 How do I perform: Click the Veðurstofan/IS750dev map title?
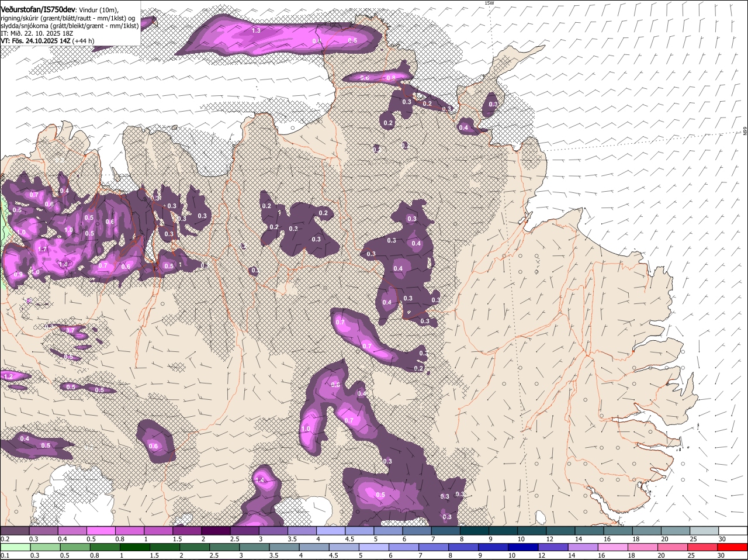click(38, 10)
